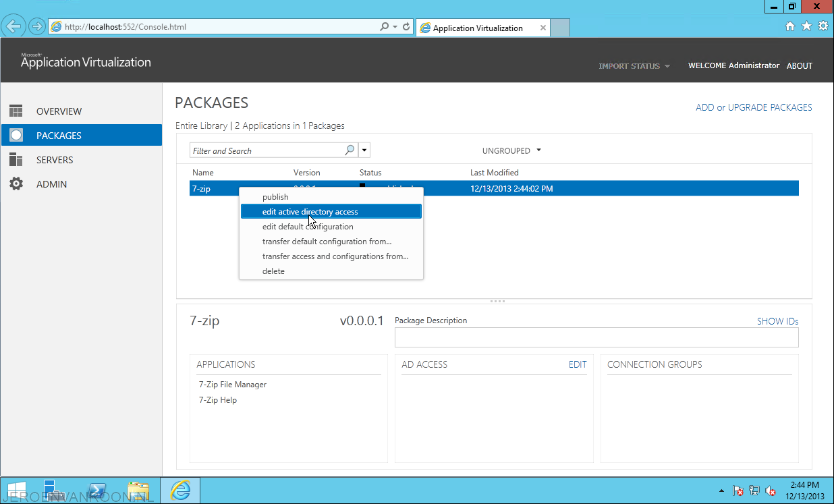The image size is (834, 504).
Task: Click the browser address bar URL
Action: coord(126,27)
